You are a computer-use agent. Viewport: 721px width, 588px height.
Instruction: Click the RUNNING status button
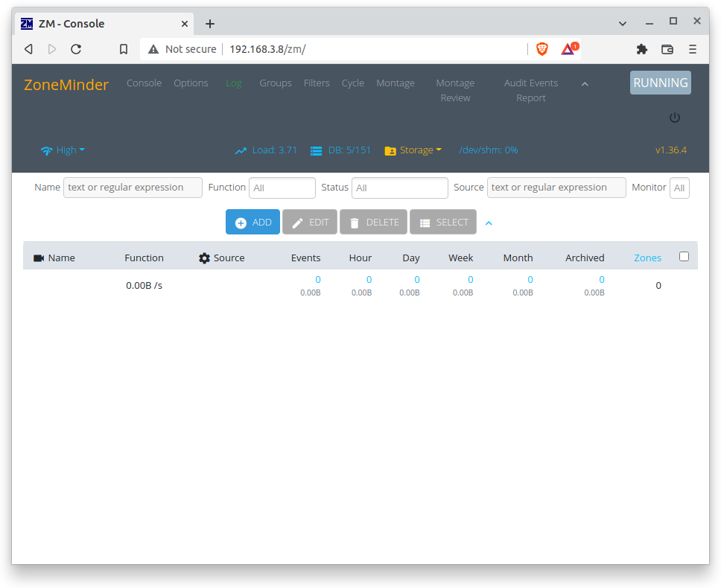pos(661,83)
